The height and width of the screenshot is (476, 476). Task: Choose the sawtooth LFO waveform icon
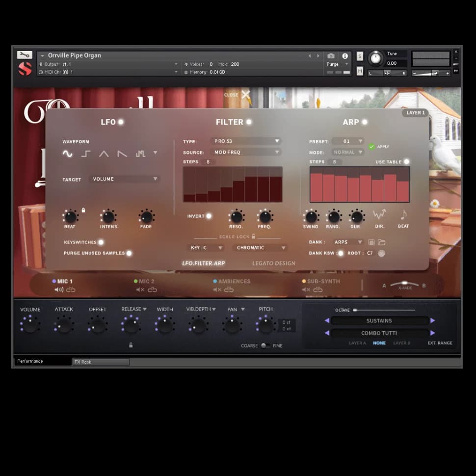122,154
